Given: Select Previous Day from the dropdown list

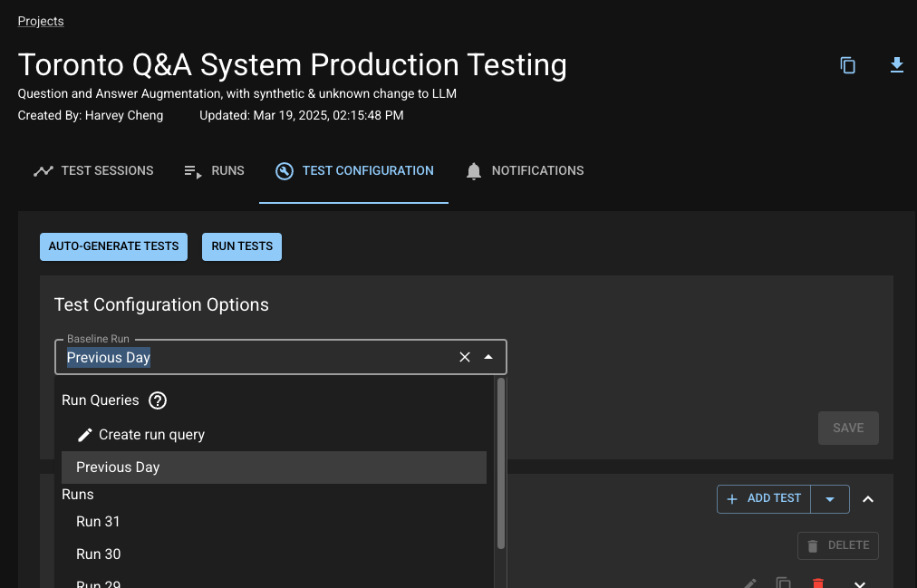Looking at the screenshot, I should click(x=118, y=468).
